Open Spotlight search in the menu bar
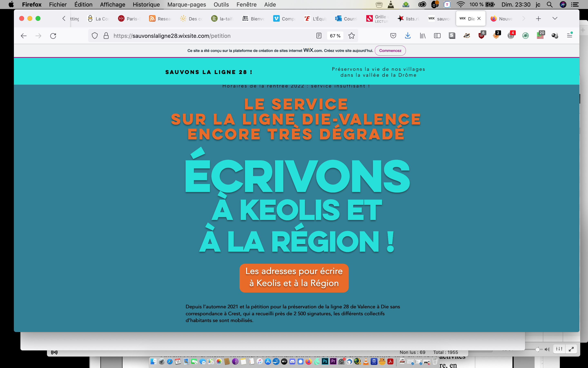 [x=550, y=4]
